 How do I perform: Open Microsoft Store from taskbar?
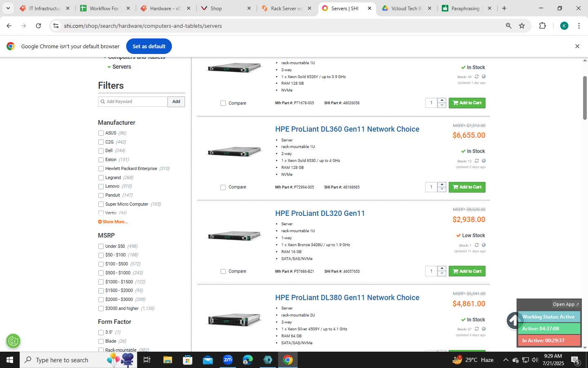[187, 360]
